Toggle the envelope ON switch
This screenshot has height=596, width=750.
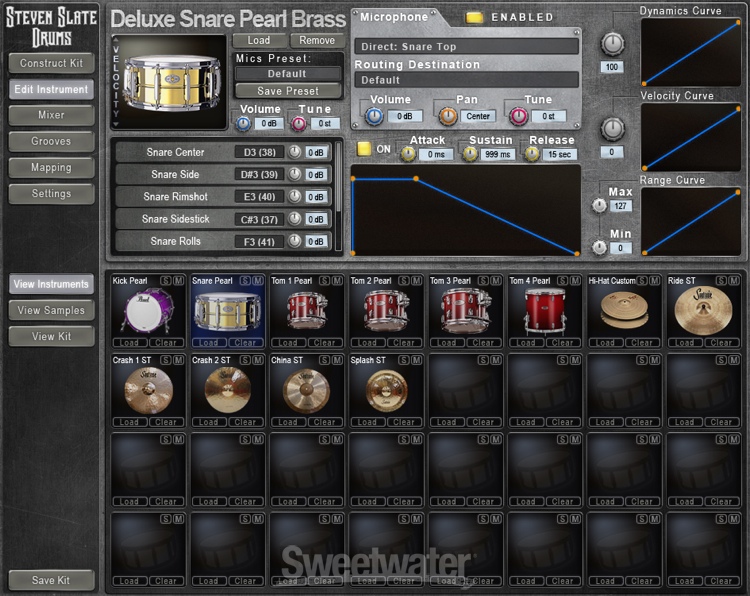tap(366, 149)
